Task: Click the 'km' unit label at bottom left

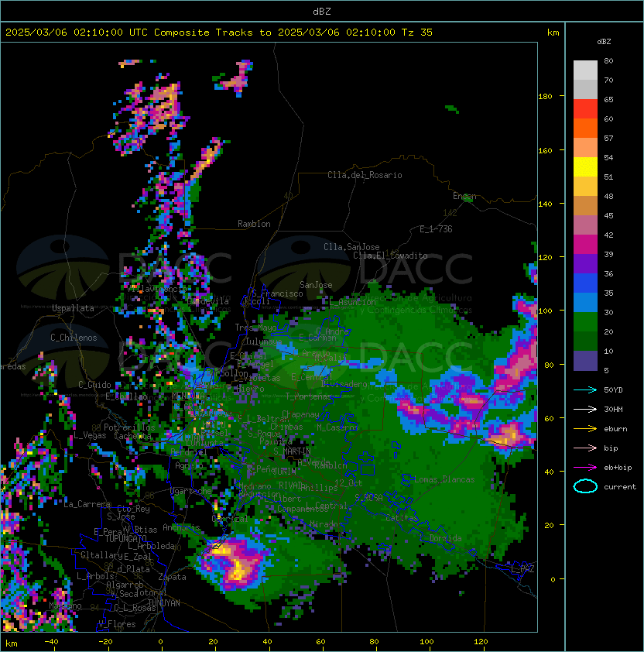Action: coord(12,643)
